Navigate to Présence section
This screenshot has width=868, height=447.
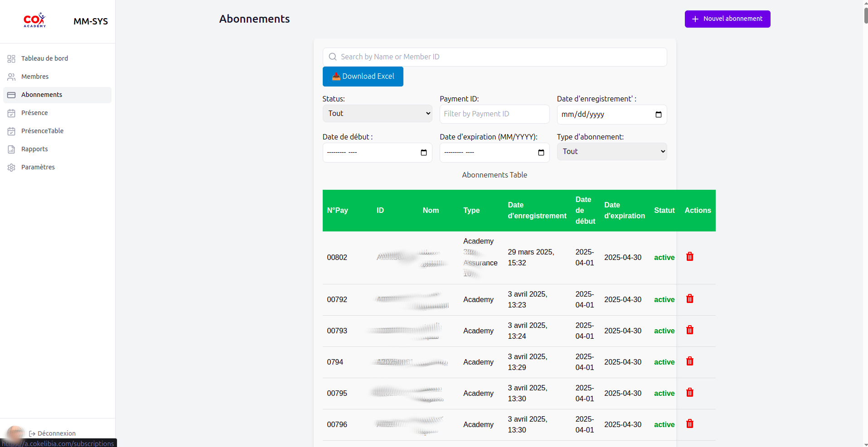[34, 113]
